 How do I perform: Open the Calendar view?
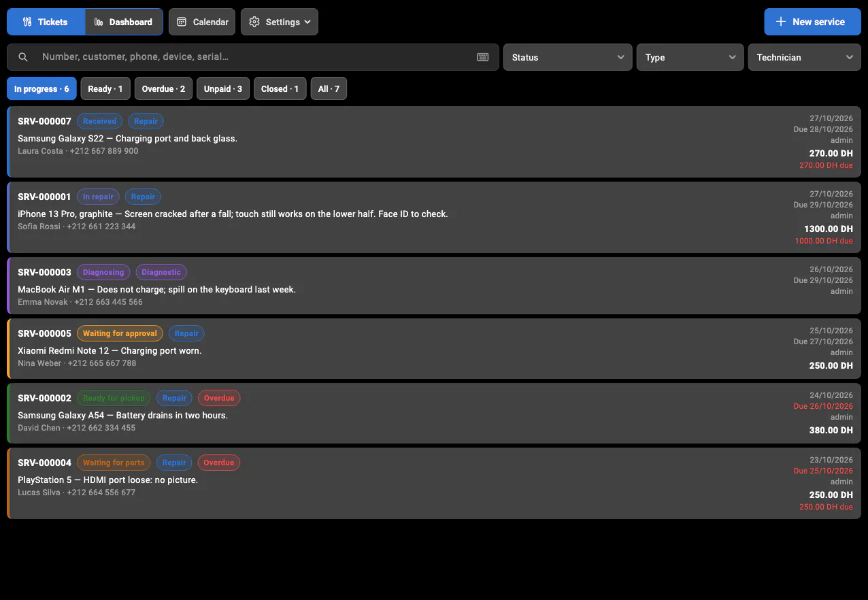tap(202, 22)
